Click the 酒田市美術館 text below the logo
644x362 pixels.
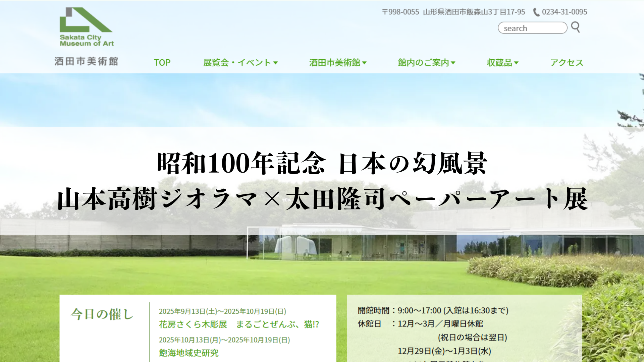tap(86, 61)
